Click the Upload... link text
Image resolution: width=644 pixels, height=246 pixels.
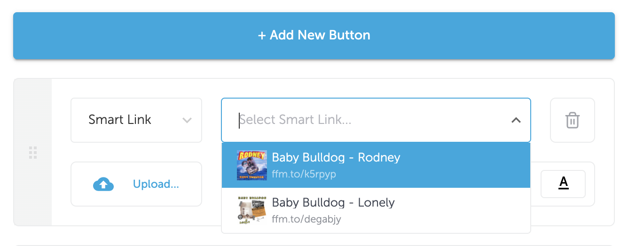(156, 184)
